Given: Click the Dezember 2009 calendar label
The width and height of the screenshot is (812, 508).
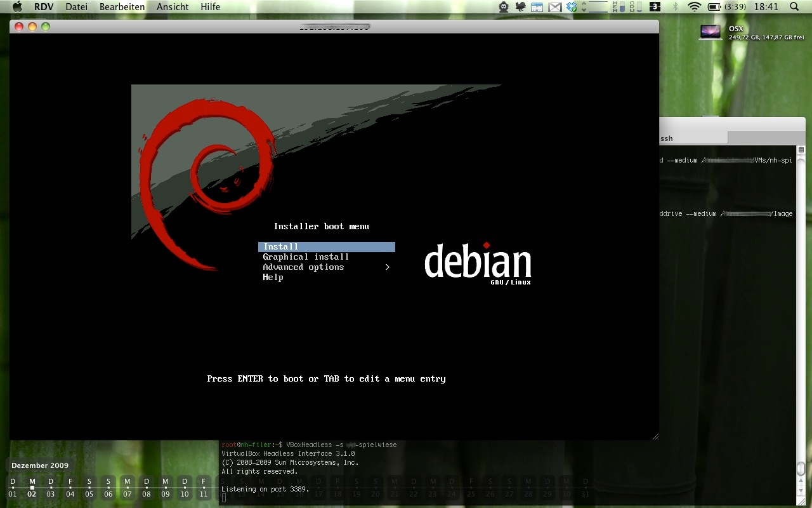Looking at the screenshot, I should click(x=40, y=465).
